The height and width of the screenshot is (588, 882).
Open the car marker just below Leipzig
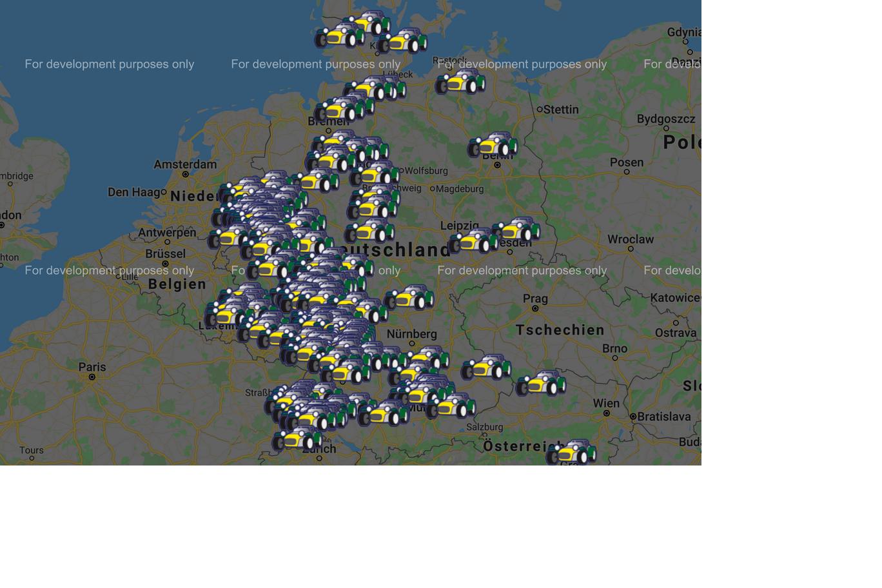474,240
